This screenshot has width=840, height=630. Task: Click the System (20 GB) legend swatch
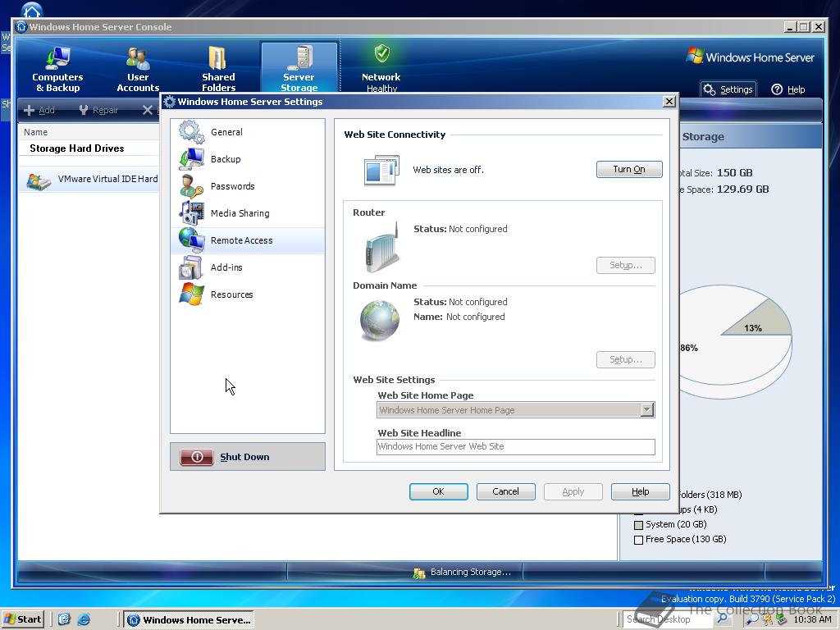(x=638, y=525)
